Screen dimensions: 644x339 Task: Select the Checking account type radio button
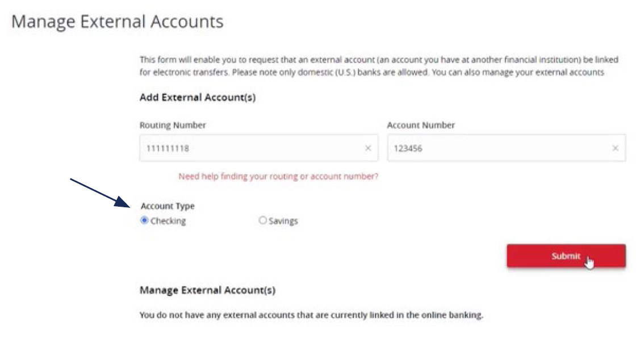coord(144,220)
